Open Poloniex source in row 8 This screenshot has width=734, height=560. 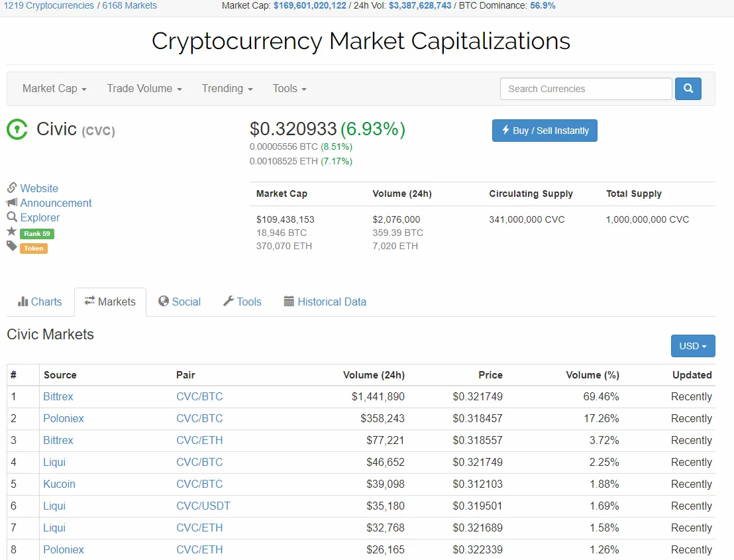click(x=63, y=549)
